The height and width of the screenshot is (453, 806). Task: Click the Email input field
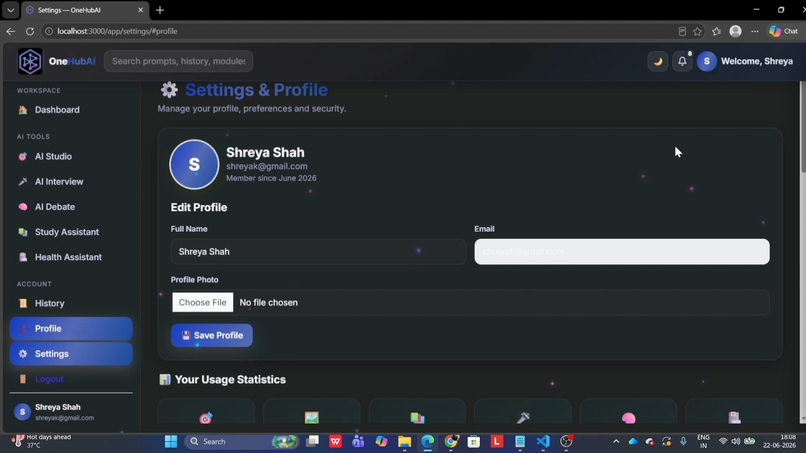621,251
